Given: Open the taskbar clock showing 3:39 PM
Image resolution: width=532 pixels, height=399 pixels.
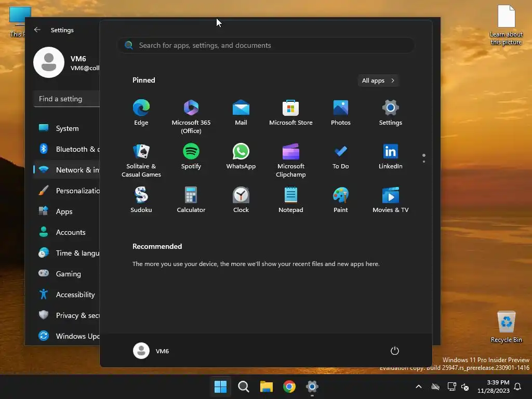Looking at the screenshot, I should point(494,387).
